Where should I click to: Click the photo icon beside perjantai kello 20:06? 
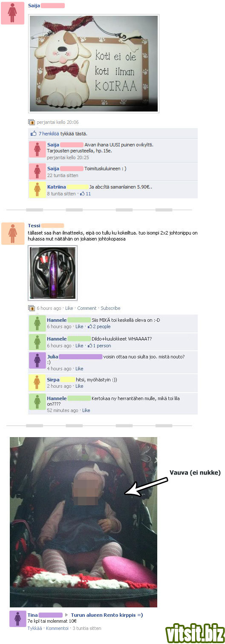(31, 122)
